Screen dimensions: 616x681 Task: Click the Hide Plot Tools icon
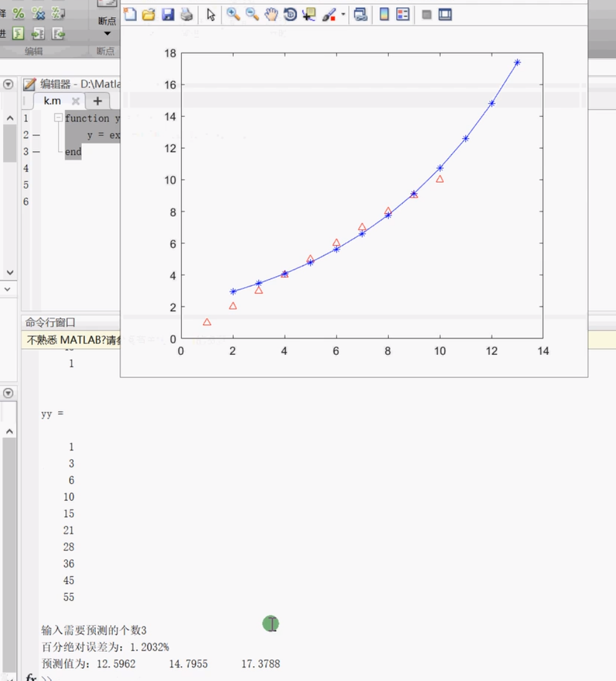click(x=427, y=15)
